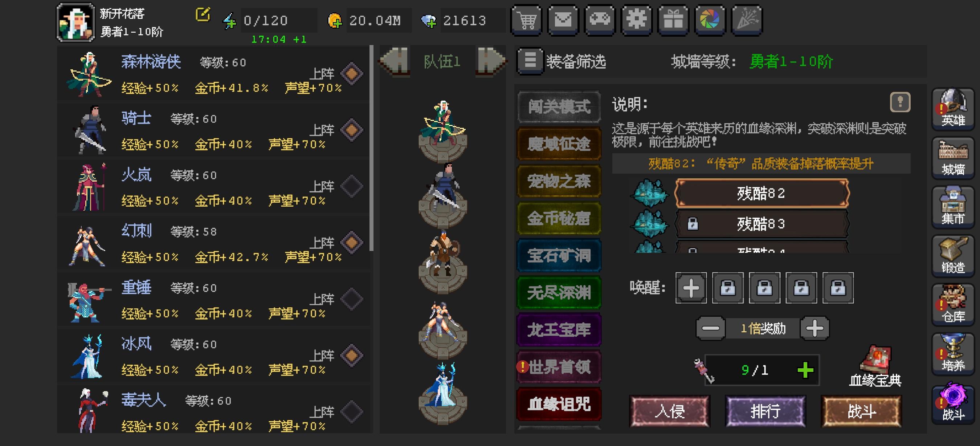Toggle 上阵 diamond for 森林游侠 hero
Image resolution: width=980 pixels, height=446 pixels.
pos(351,73)
